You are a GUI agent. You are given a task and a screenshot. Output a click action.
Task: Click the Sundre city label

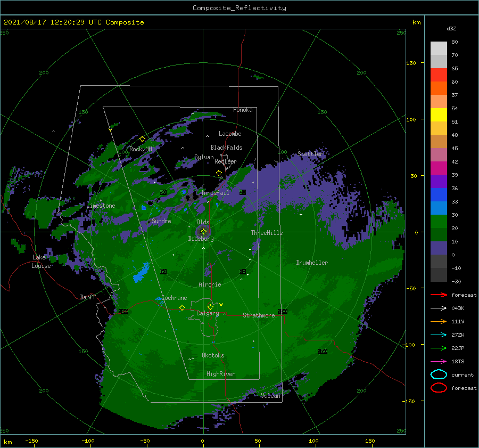(x=161, y=221)
